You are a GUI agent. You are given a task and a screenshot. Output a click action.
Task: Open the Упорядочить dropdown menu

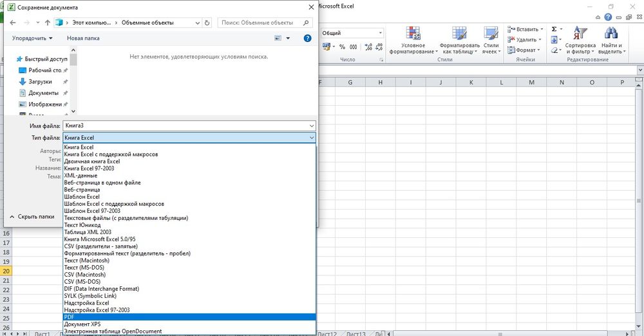32,39
